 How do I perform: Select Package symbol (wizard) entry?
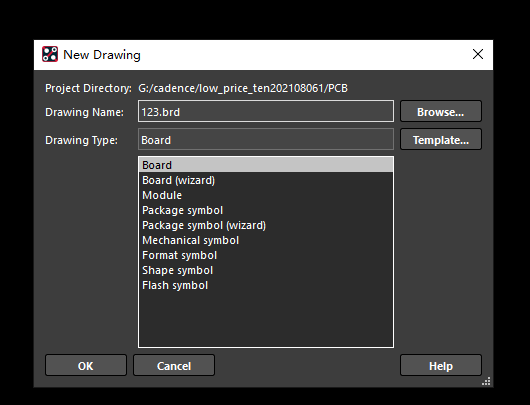pyautogui.click(x=266, y=225)
